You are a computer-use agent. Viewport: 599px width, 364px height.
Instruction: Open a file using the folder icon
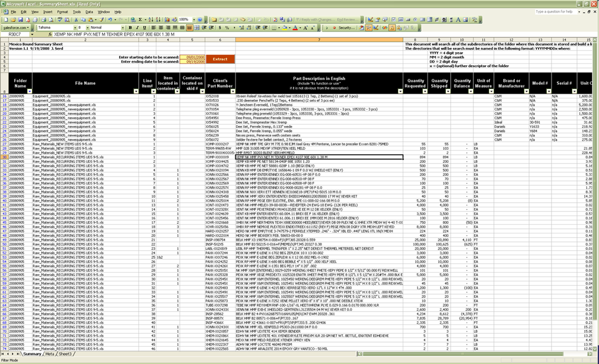14,20
